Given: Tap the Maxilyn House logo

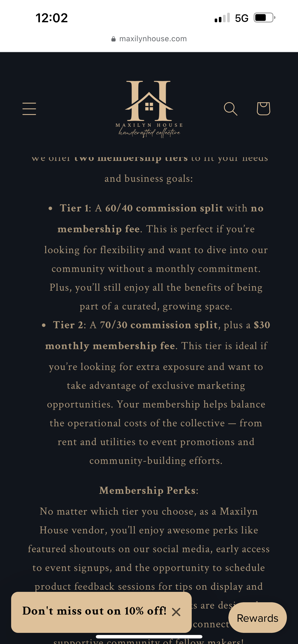Looking at the screenshot, I should [x=149, y=109].
